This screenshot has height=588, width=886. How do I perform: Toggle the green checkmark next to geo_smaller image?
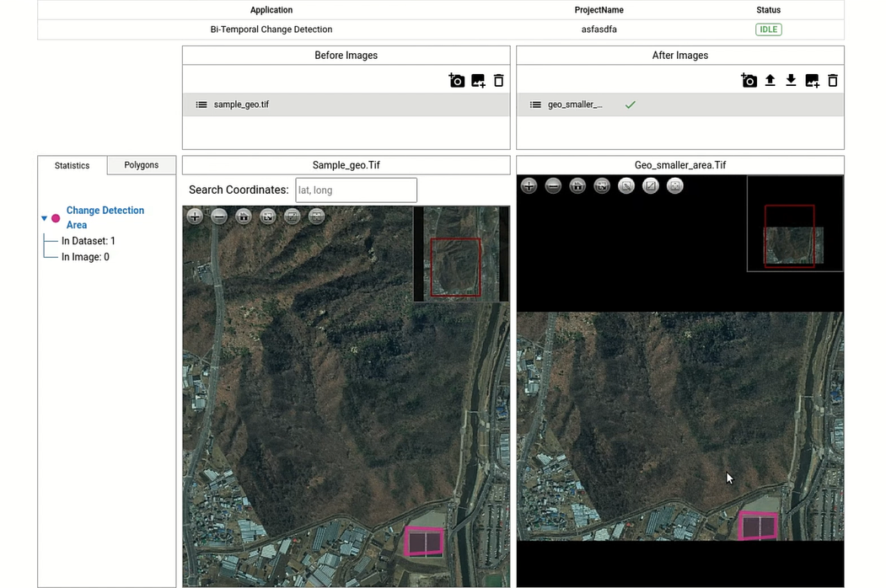630,104
